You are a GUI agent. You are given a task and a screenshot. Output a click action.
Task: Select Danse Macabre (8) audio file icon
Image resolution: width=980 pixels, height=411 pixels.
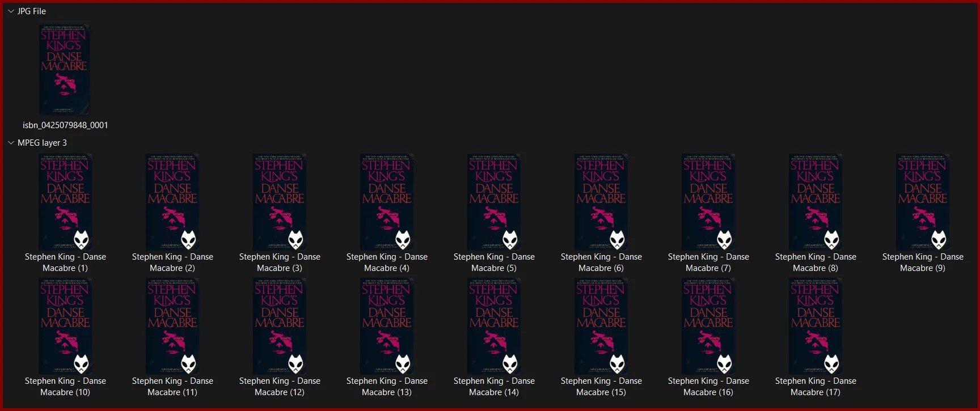pos(816,202)
